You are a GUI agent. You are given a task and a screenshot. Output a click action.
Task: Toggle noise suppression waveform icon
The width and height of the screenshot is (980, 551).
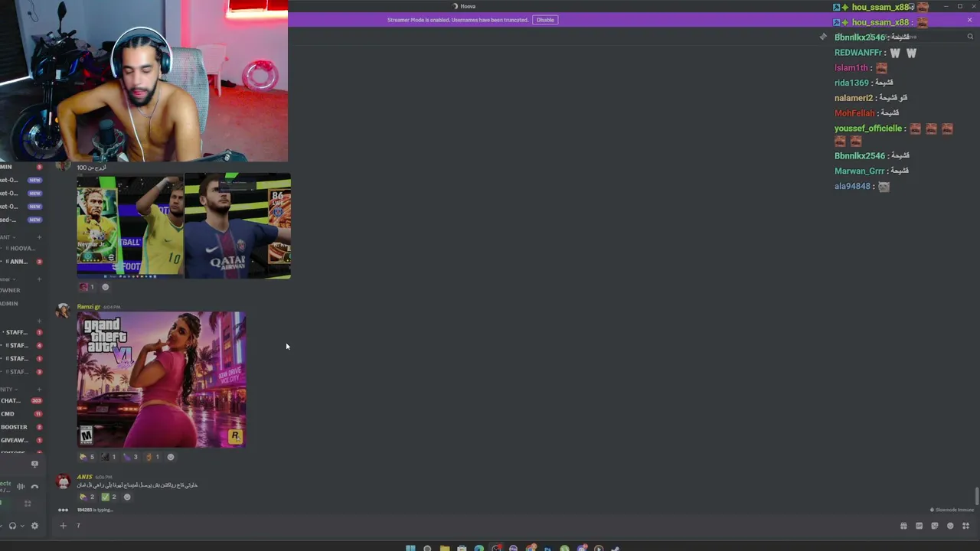(21, 486)
